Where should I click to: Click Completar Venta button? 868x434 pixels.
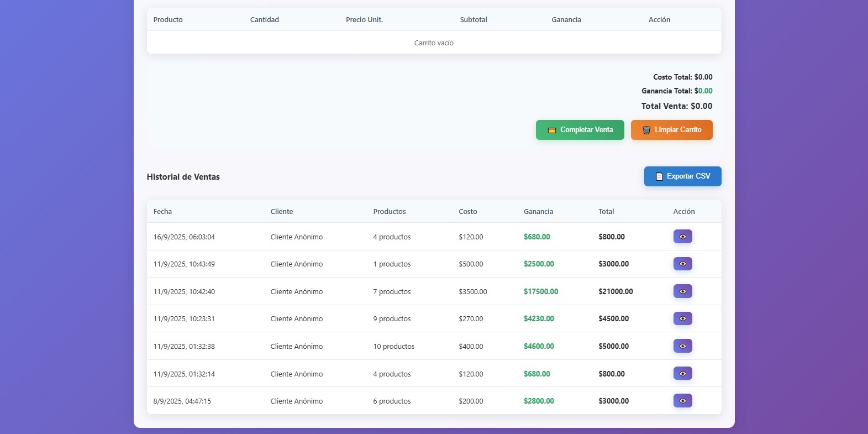pyautogui.click(x=580, y=130)
